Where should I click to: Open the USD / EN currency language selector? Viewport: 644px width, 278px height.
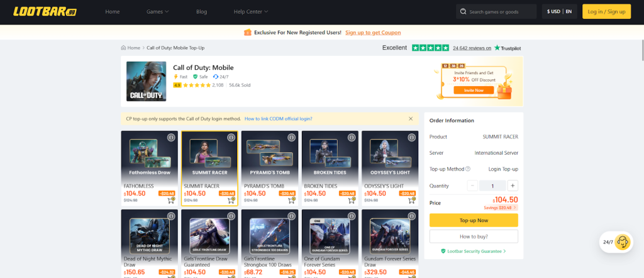coord(559,11)
